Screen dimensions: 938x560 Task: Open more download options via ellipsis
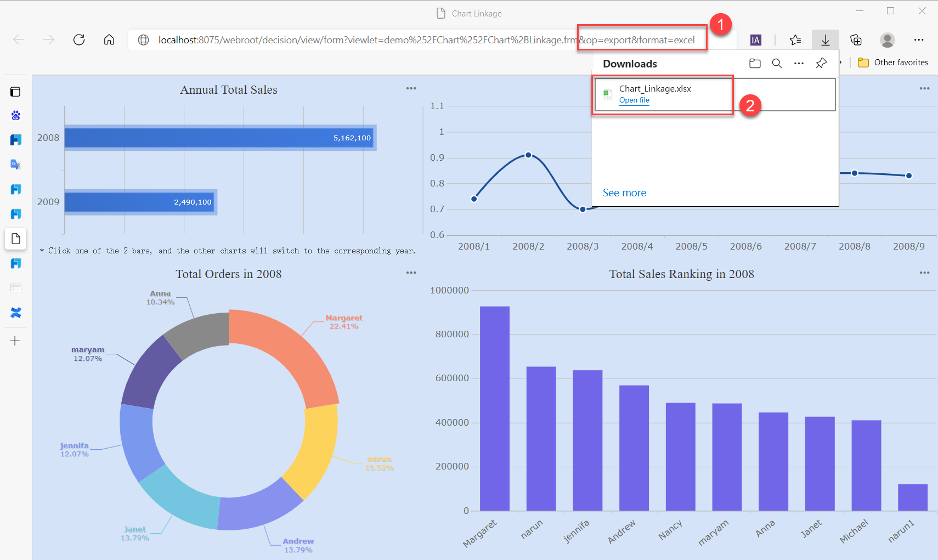pos(799,63)
